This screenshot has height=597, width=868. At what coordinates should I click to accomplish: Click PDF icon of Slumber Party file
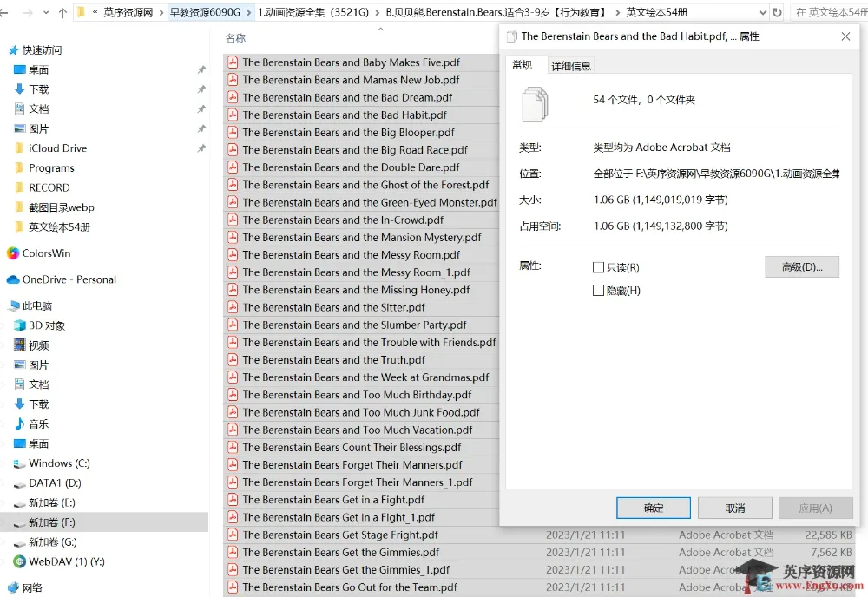click(x=233, y=325)
